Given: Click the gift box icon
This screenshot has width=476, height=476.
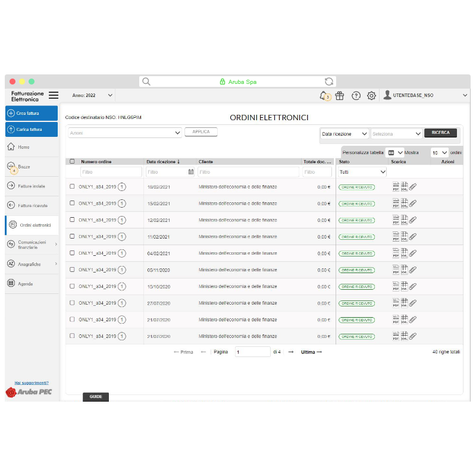Looking at the screenshot, I should point(340,95).
